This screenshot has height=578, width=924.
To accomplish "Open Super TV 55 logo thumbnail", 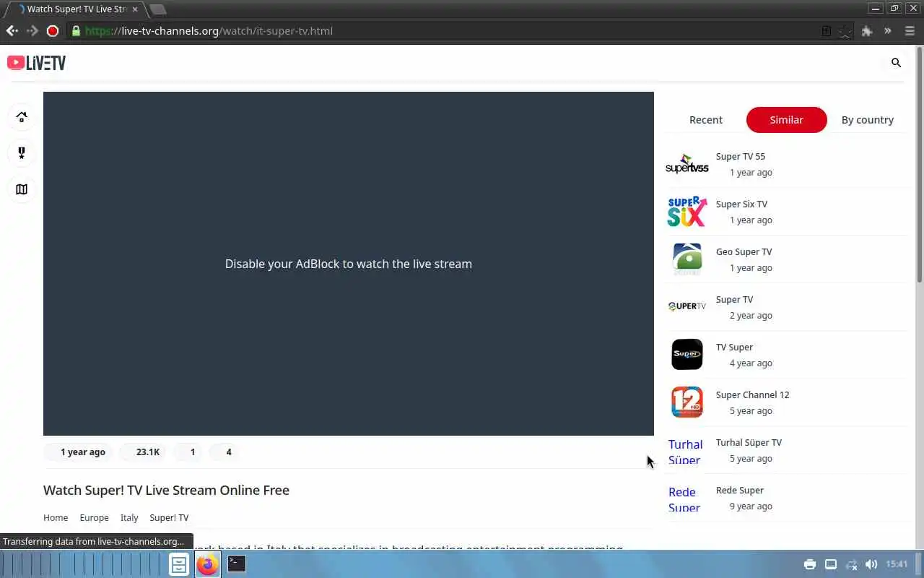I will (x=687, y=165).
